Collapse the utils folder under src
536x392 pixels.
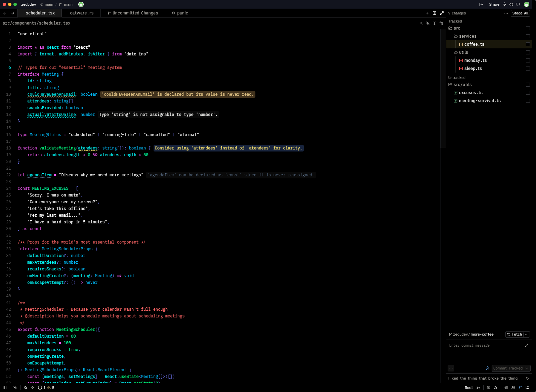(461, 52)
